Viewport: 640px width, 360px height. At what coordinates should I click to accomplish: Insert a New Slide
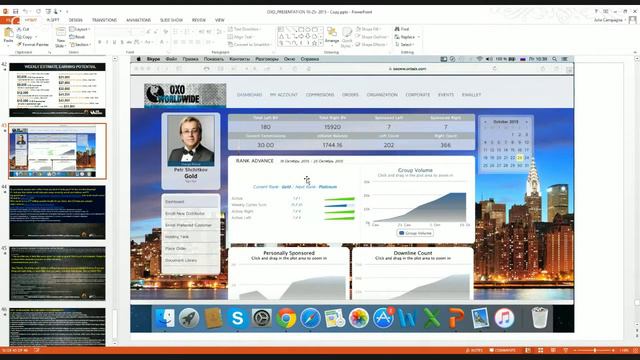coord(60,37)
